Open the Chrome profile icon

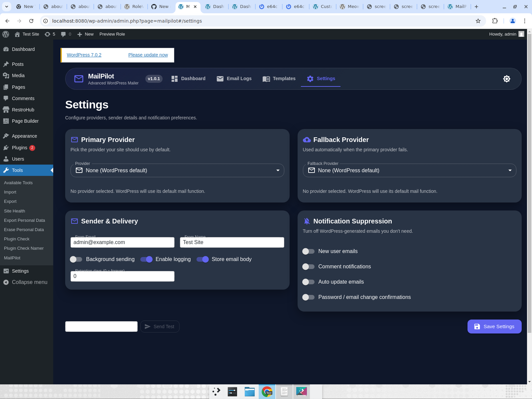(513, 21)
